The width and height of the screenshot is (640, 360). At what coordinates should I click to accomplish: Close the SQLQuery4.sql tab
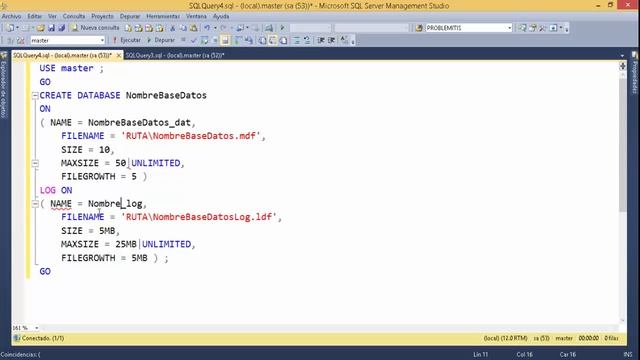point(119,55)
